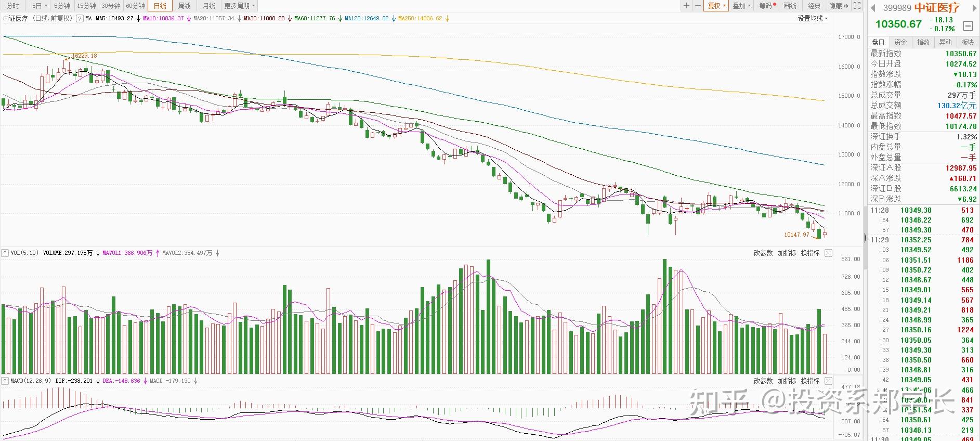Open the 复权 dropdown
Screen dimensions: 980x441
[716, 6]
